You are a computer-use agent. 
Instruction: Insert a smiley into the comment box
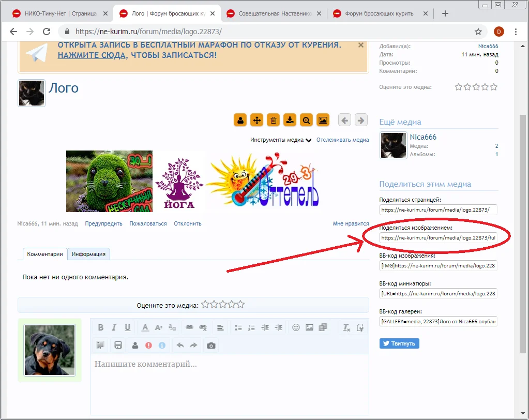click(296, 327)
